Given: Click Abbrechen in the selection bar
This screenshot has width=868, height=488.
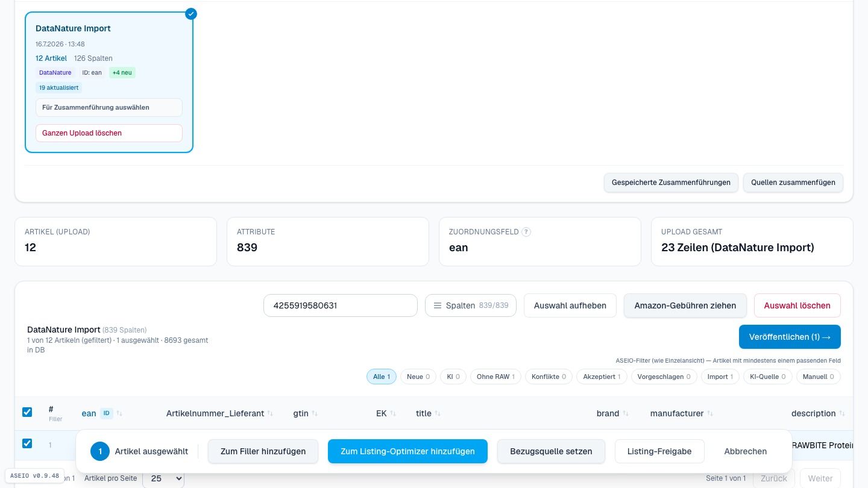Looking at the screenshot, I should point(746,451).
